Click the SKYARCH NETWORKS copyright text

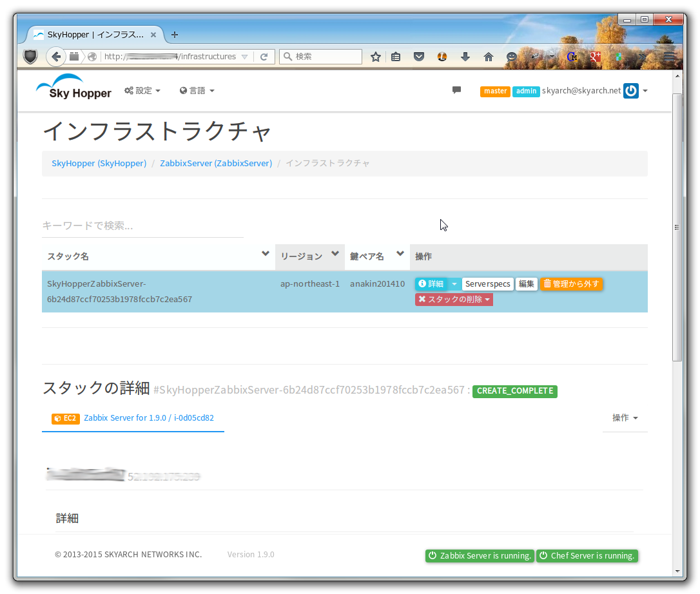[128, 554]
